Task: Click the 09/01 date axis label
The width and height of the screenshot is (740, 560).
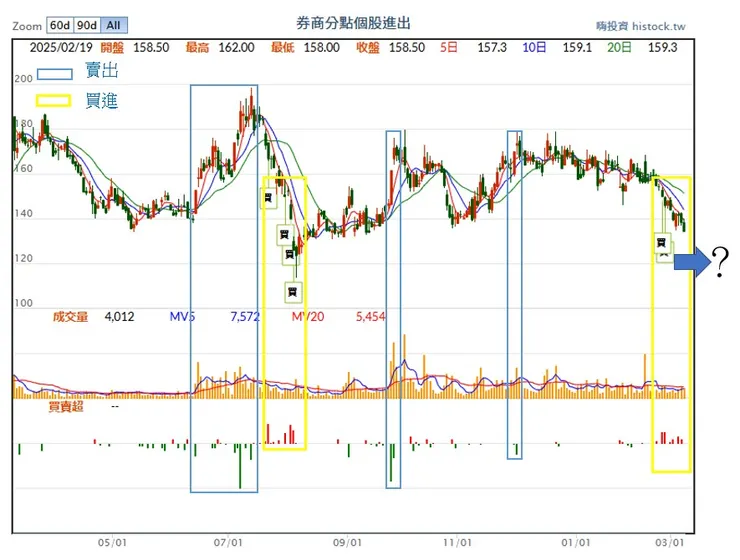Action: tap(347, 543)
